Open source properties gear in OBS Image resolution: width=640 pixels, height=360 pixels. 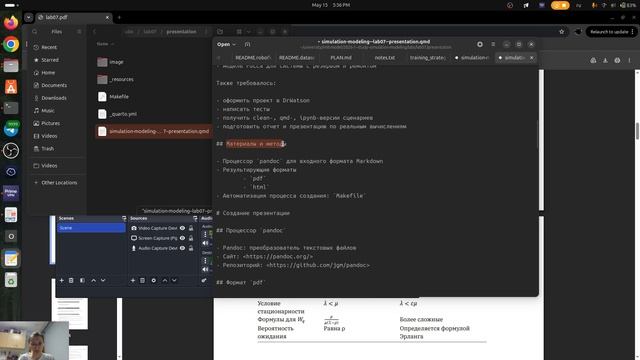click(x=154, y=280)
